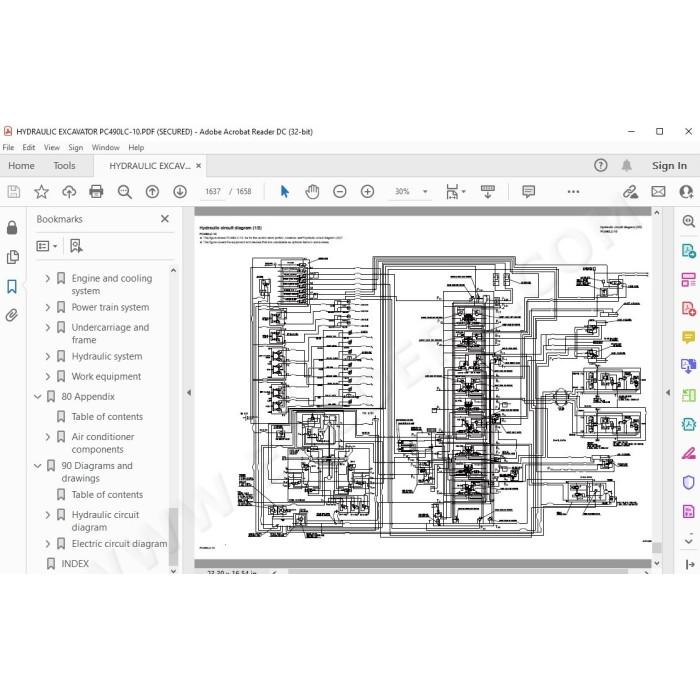Collapse 90 Diagrams and drawings bookmark
700x700 pixels.
pyautogui.click(x=38, y=466)
